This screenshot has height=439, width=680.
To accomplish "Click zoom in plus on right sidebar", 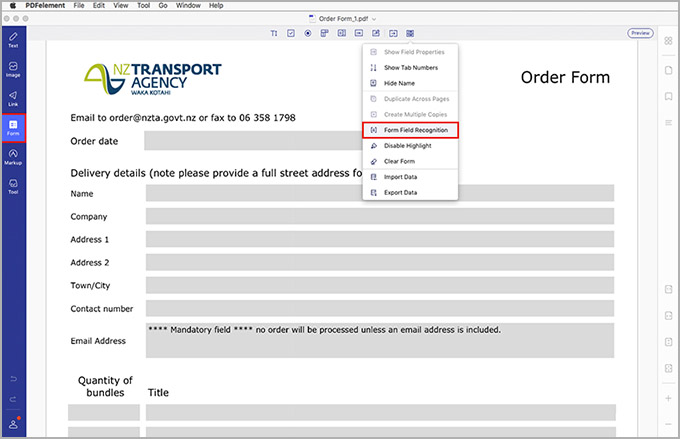I will [668, 398].
